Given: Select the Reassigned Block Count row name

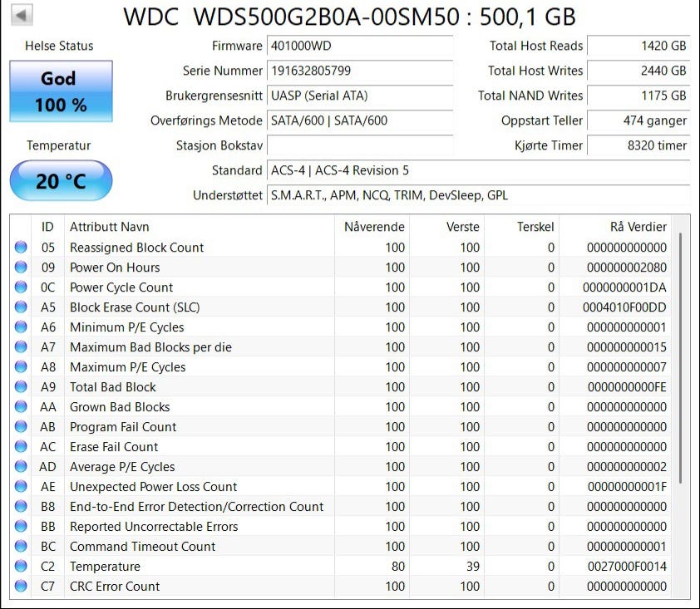Looking at the screenshot, I should 136,247.
